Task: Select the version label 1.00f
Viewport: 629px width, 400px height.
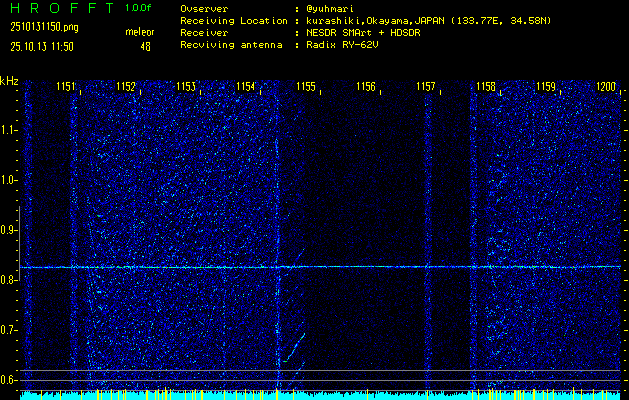Action: click(x=138, y=8)
